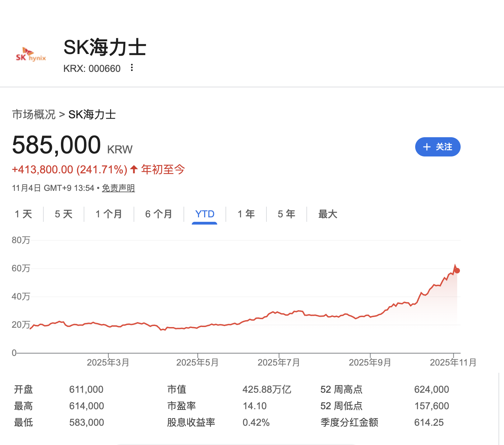Open the 6 个月 chart view
Viewport: 504px width, 445px height.
tap(159, 214)
